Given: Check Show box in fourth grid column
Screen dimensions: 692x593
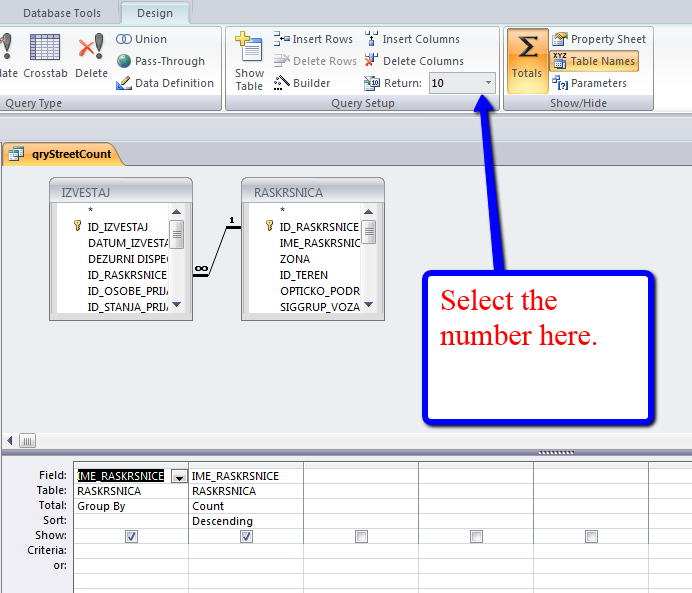Looking at the screenshot, I should click(476, 536).
